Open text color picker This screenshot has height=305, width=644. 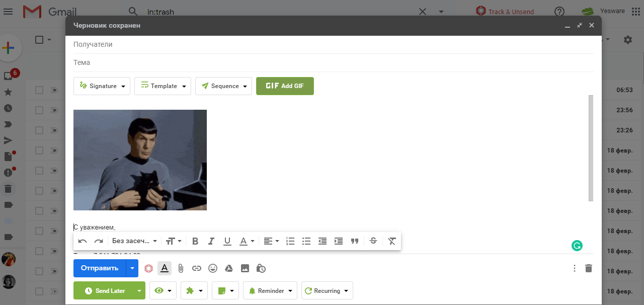[x=247, y=241]
